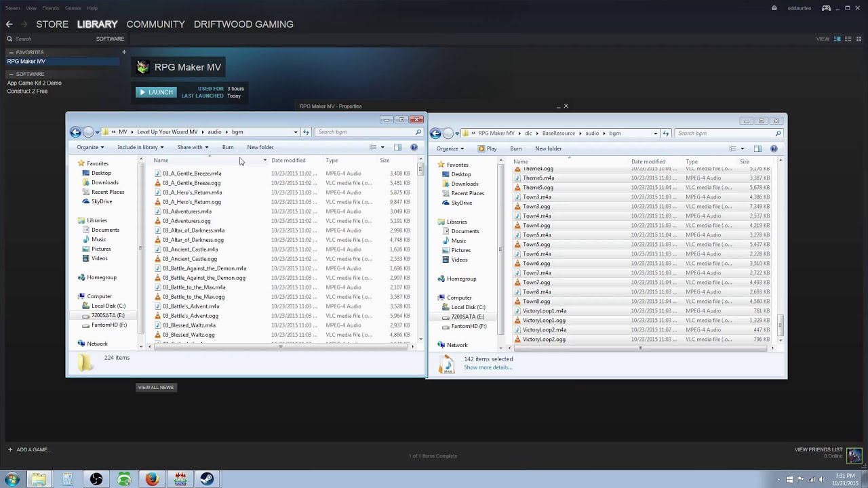Open the COMMUNITY tab in Steam
This screenshot has width=868, height=488.
tap(155, 24)
